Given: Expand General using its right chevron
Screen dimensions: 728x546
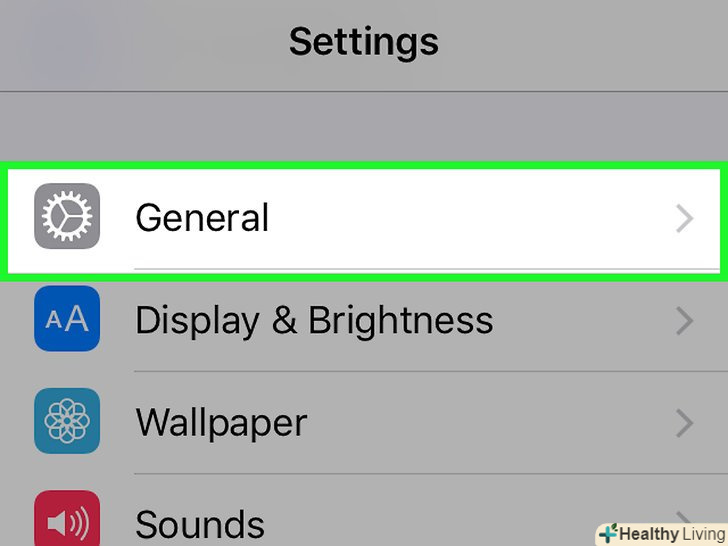Looking at the screenshot, I should tap(685, 218).
